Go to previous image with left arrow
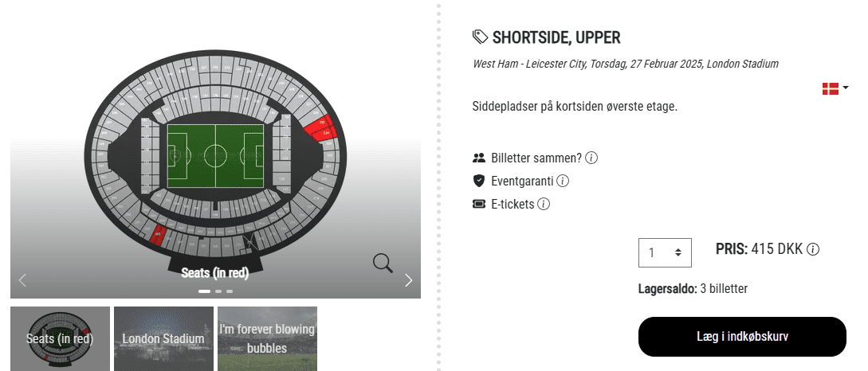Screen dimensions: 868x371 pos(22,279)
